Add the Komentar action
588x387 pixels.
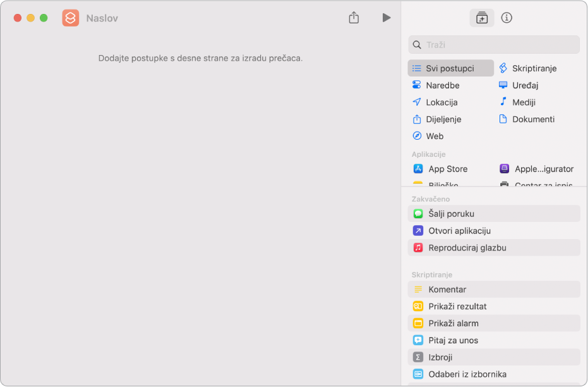[x=494, y=290]
